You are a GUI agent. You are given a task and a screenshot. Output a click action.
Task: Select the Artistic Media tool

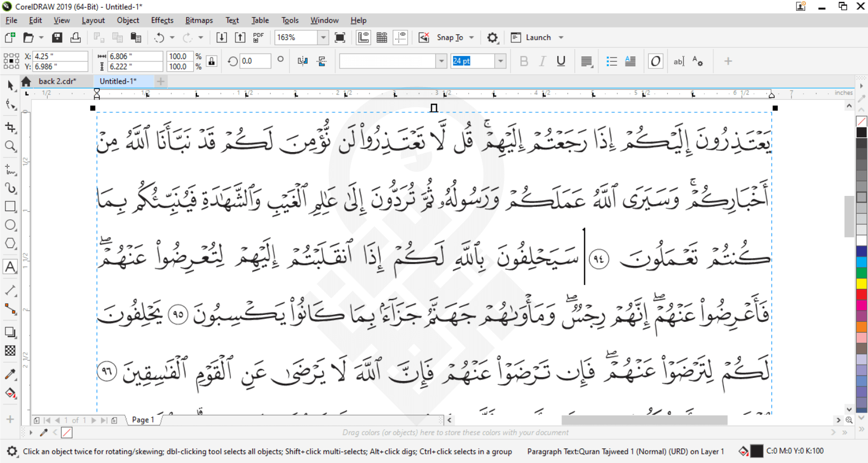(10, 188)
